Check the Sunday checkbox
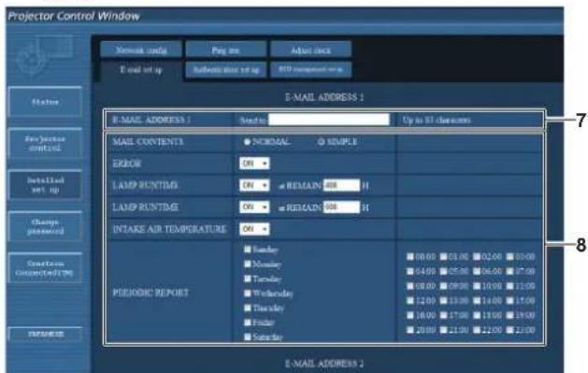588x373 pixels. click(248, 250)
